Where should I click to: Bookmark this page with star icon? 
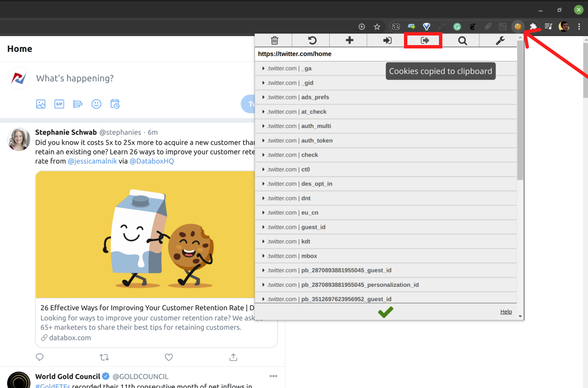[377, 27]
